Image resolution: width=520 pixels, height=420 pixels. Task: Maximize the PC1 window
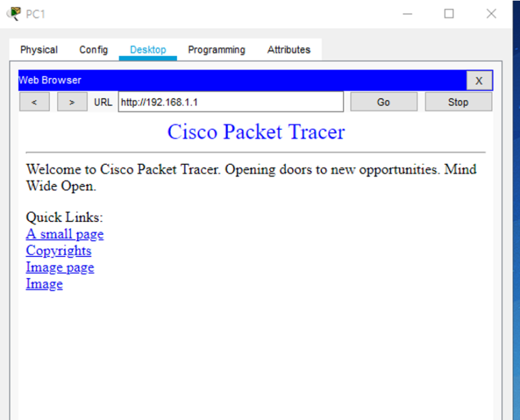click(449, 13)
